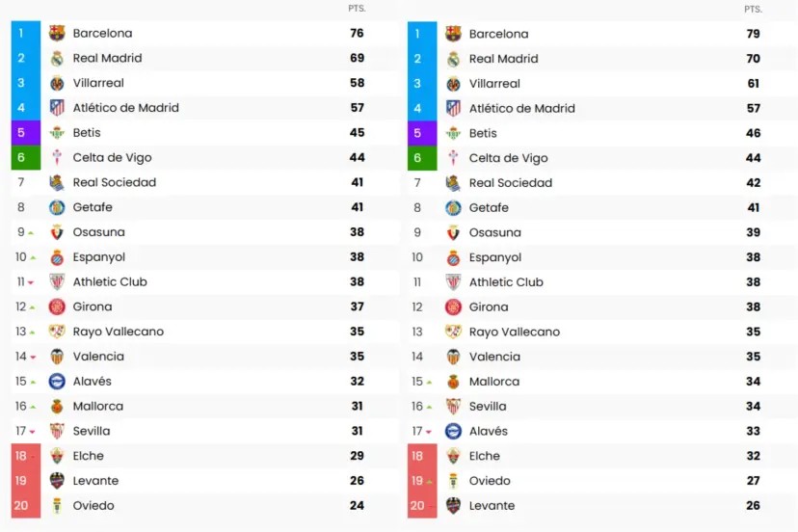Click Getafe crest in left table
The height and width of the screenshot is (532, 798).
pos(57,207)
